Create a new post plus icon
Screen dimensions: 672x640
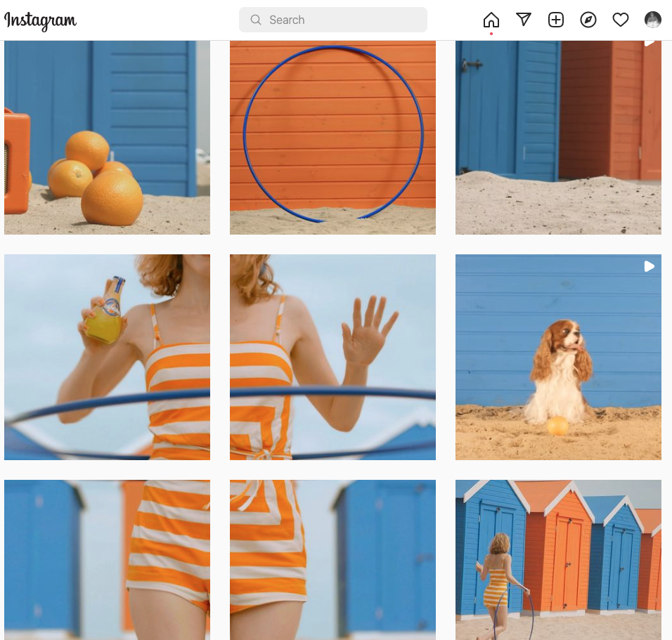tap(556, 20)
